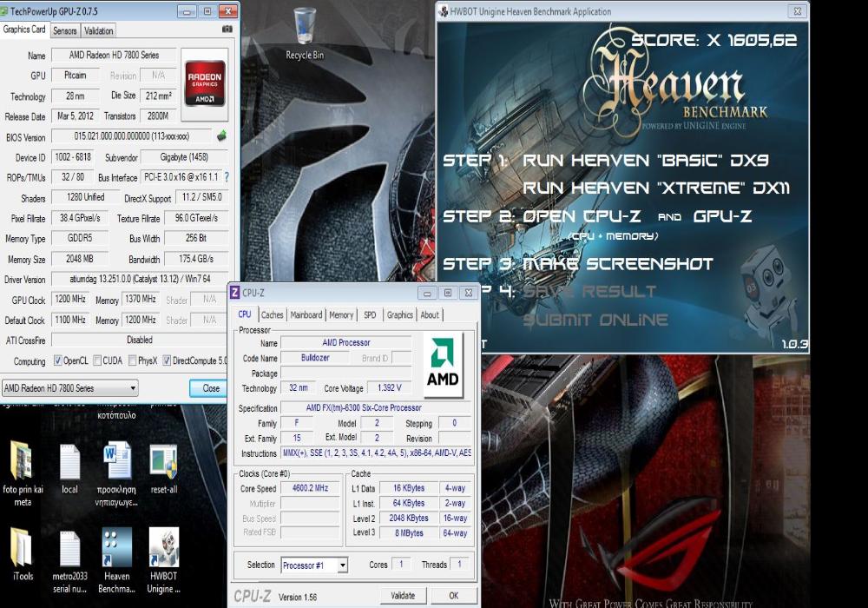Click the Validate button in CPU-Z
The height and width of the screenshot is (608, 868).
pos(403,595)
